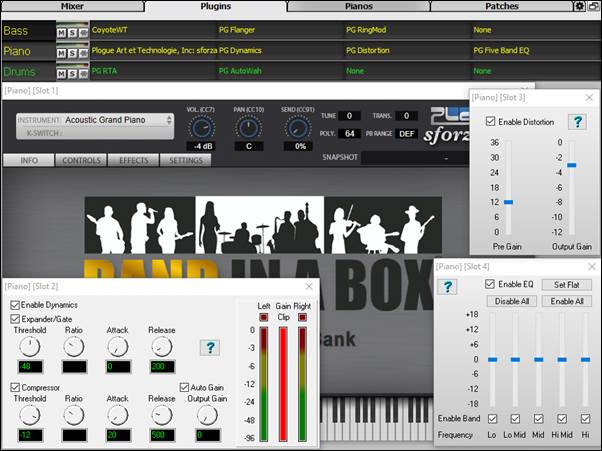Click the POLY value field showing 64
Screen dimensions: 602x451
(349, 134)
